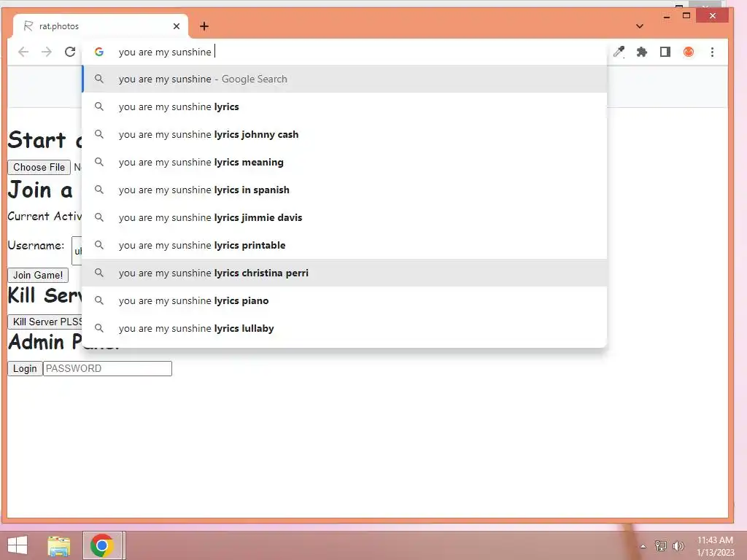
Task: Select 'you are my sunshine lyrics' suggestion
Action: pyautogui.click(x=345, y=106)
